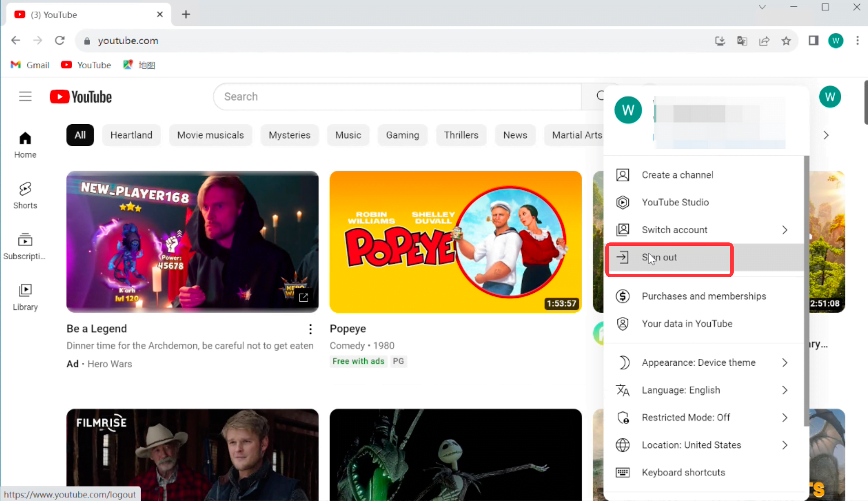Open Chrome profile avatar W in toolbar

836,41
